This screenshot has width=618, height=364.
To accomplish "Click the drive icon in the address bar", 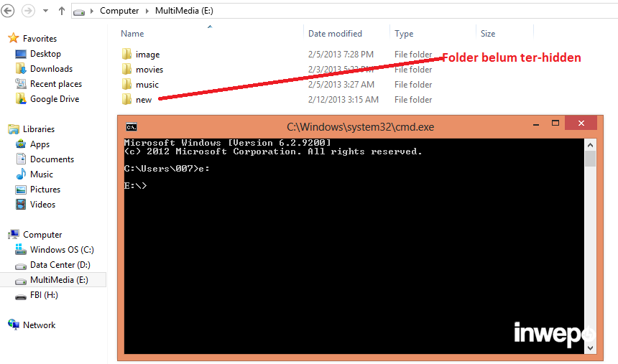I will 79,11.
